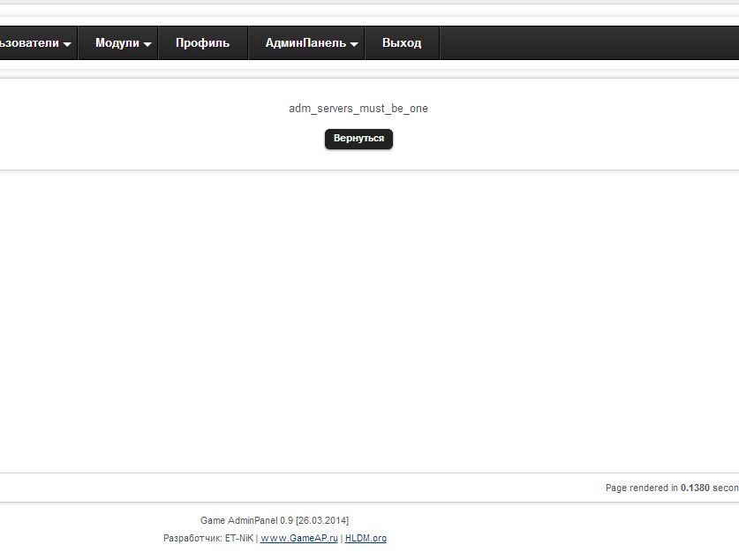Open the Модули menu label
Viewport: 739px width, 560px height.
coord(117,42)
